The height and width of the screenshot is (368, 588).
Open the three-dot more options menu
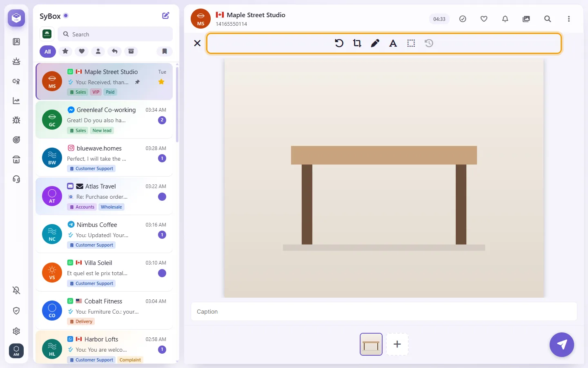[569, 19]
